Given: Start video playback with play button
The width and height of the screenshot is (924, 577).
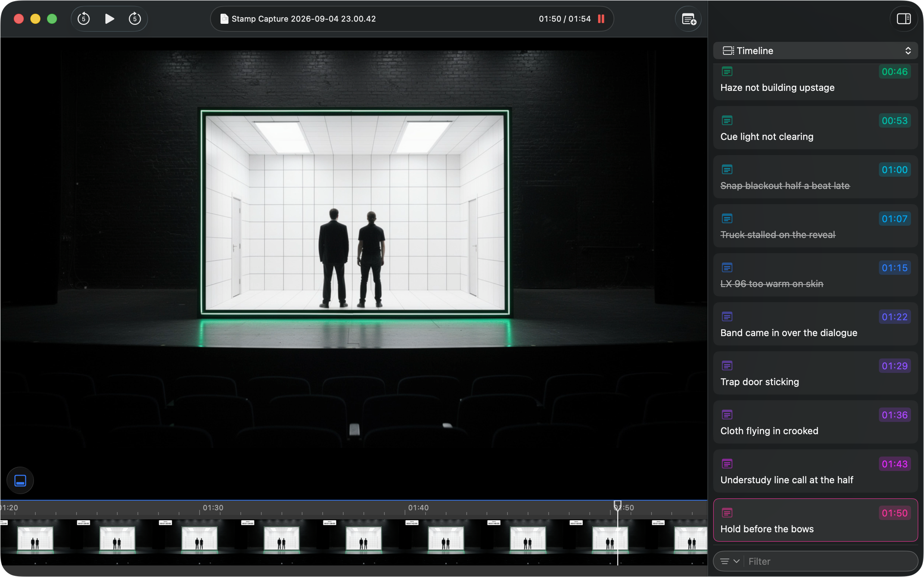Looking at the screenshot, I should click(109, 19).
